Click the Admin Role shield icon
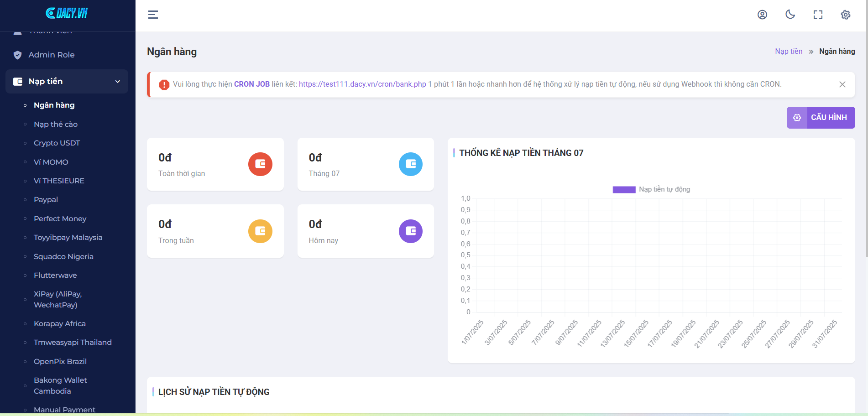868x416 pixels. [x=17, y=55]
